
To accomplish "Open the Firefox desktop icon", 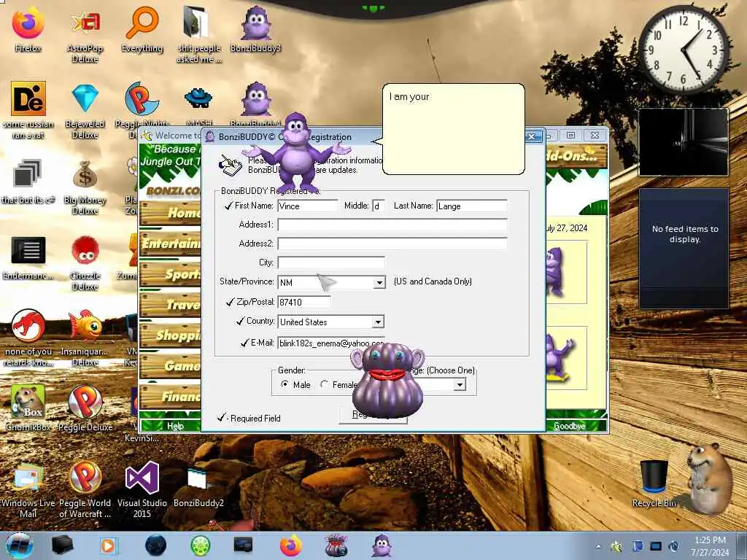I will point(28,28).
